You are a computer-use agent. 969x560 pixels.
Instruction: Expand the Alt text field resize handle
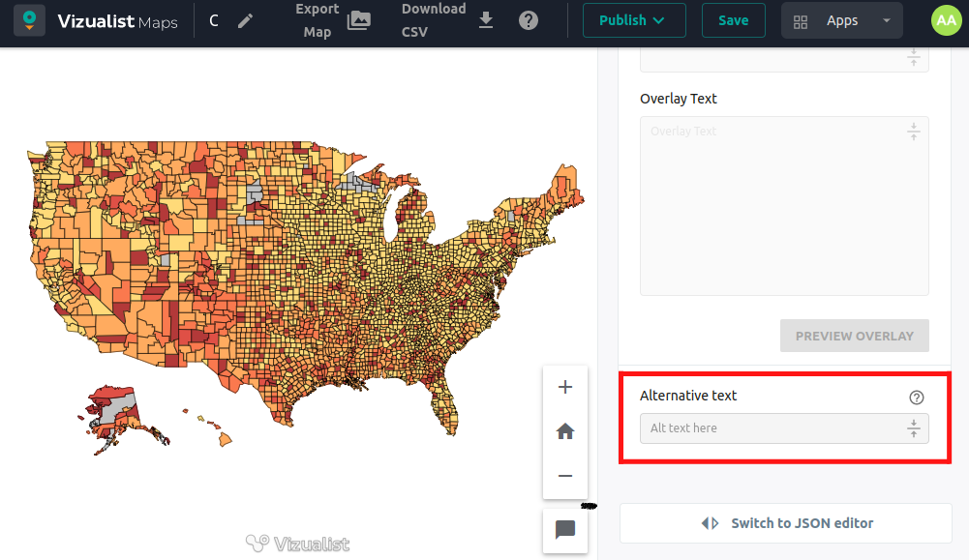coord(913,428)
